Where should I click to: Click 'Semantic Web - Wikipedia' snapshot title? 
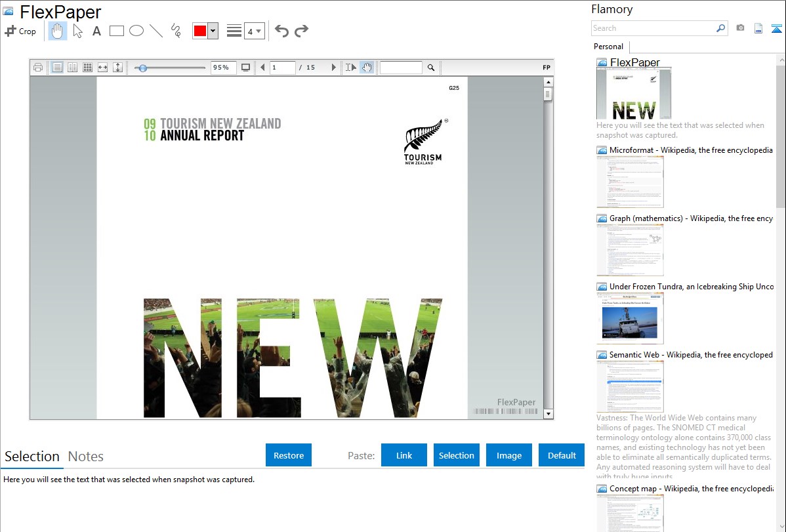tap(691, 354)
